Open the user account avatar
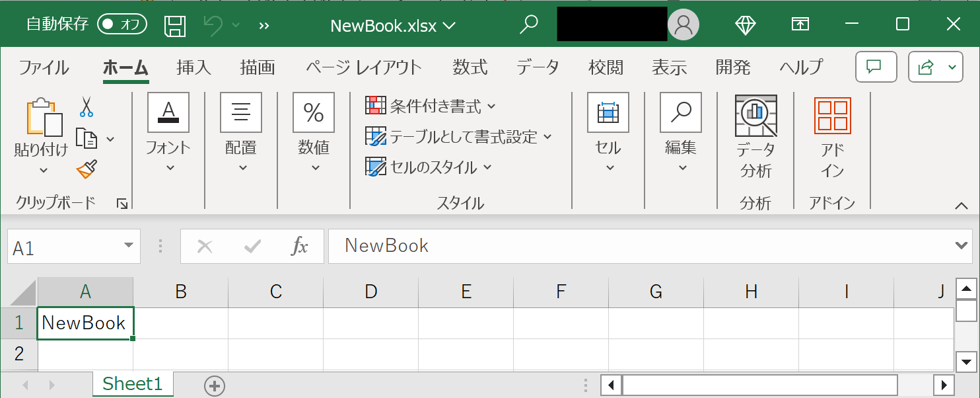Image resolution: width=980 pixels, height=398 pixels. click(683, 25)
